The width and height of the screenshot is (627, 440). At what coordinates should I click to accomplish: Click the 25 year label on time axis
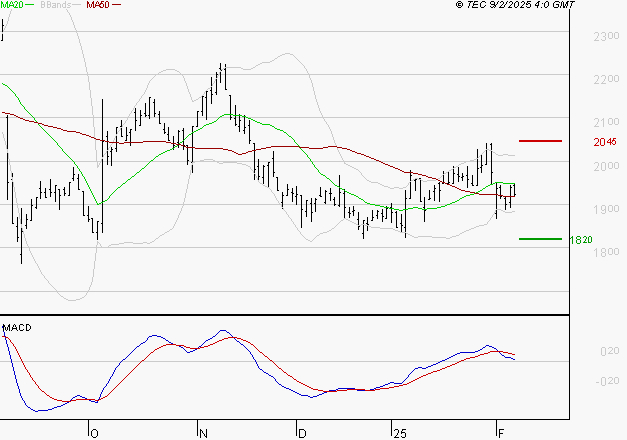click(x=400, y=434)
